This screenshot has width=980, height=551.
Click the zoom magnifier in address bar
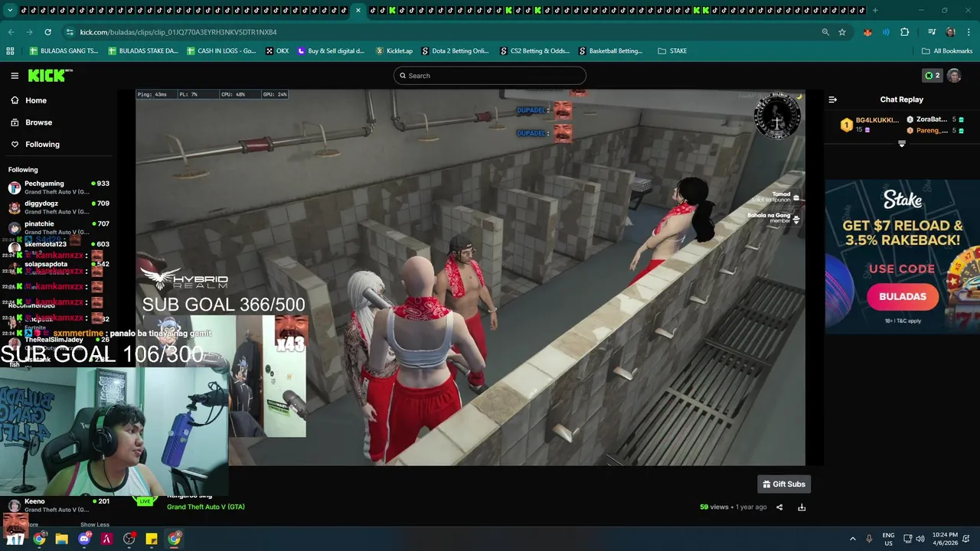coord(825,32)
